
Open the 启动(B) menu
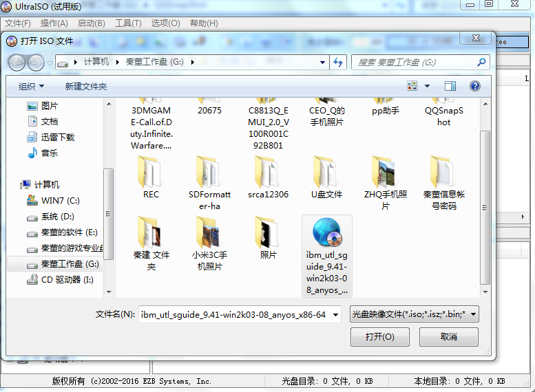click(x=91, y=23)
